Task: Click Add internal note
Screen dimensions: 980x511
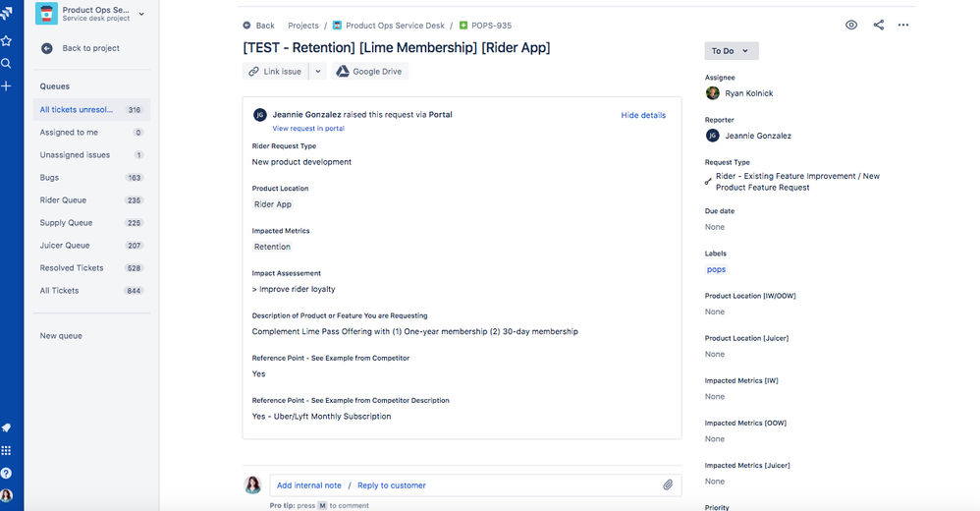Action: 308,485
